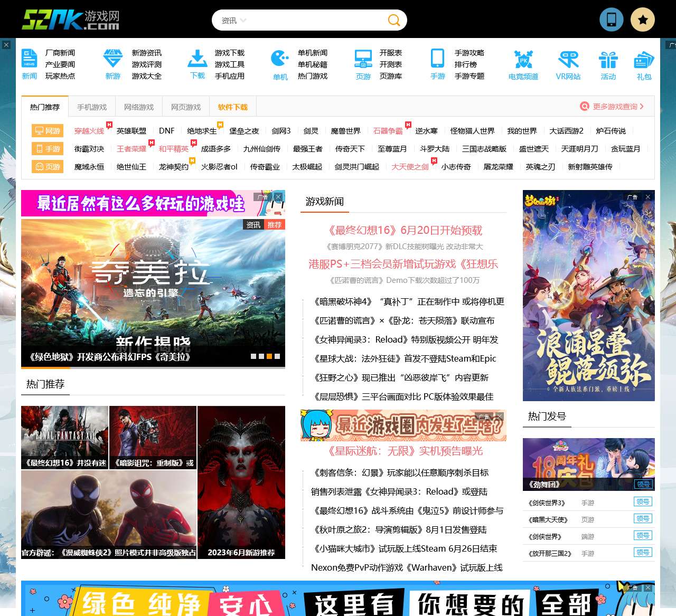
Task: Open the mobile phone icon in header
Action: [x=612, y=20]
